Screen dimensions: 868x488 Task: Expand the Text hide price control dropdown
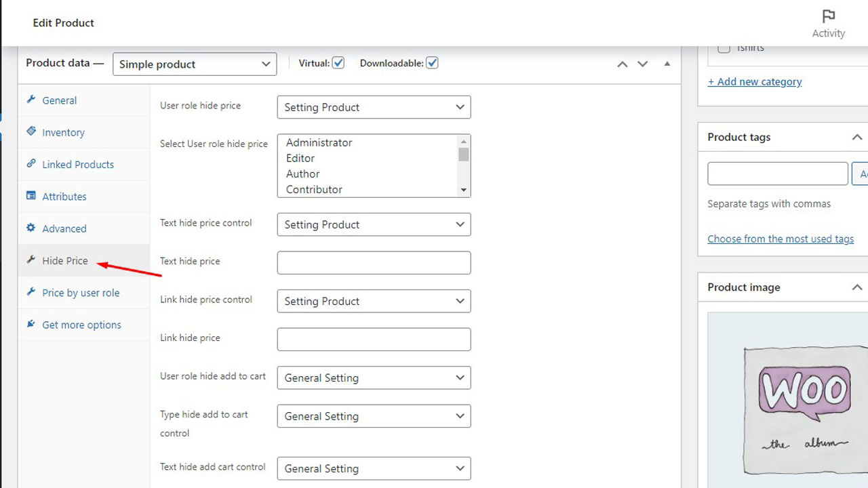[x=374, y=224]
